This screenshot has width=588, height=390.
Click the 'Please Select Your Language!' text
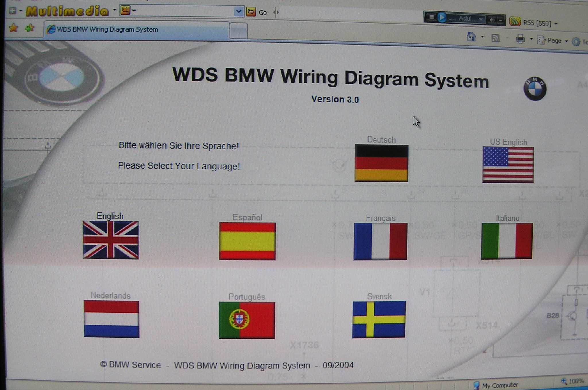179,166
